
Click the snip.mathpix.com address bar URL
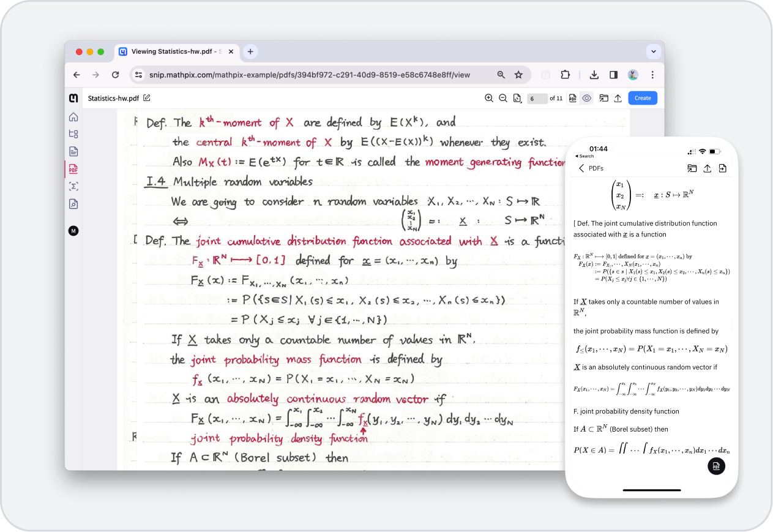[309, 75]
